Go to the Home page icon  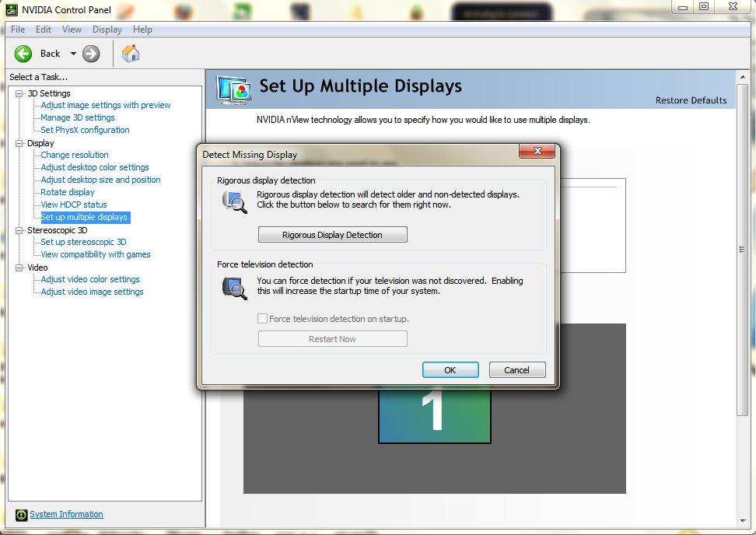130,53
